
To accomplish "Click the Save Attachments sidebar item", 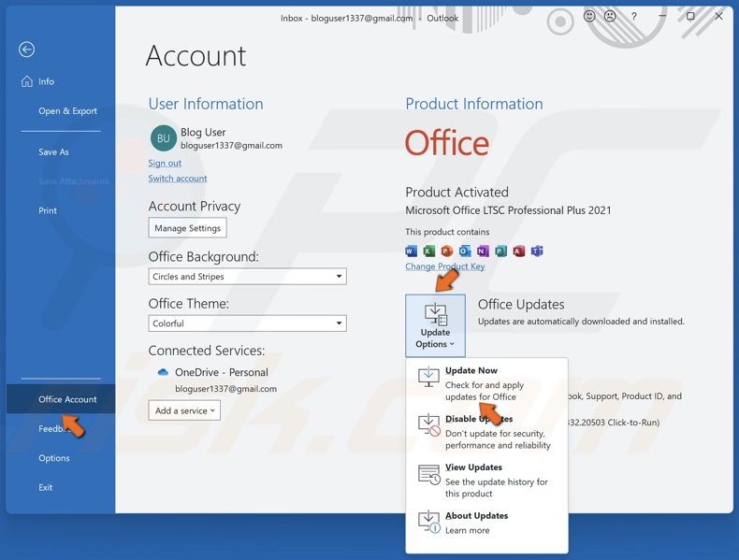I will 73,181.
